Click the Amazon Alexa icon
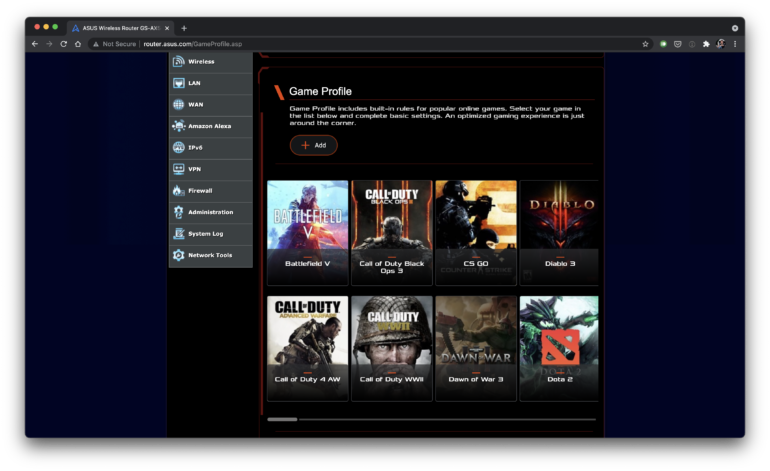 [x=179, y=126]
